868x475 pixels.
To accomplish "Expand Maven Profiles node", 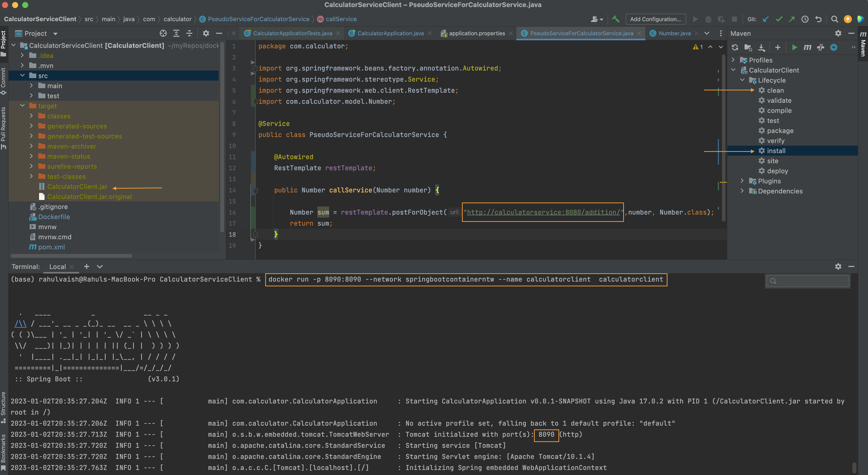I will [x=733, y=60].
